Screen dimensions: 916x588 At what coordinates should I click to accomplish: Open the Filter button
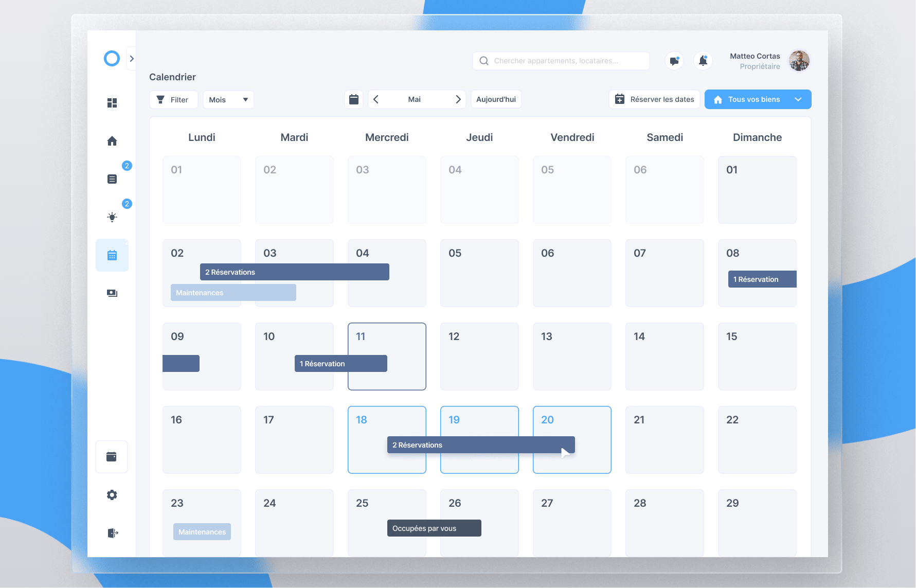173,99
